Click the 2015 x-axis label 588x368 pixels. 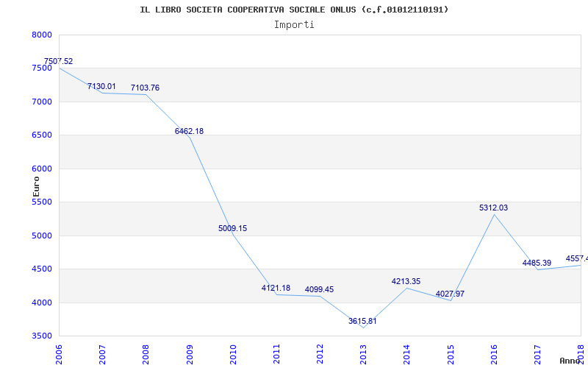451,355
